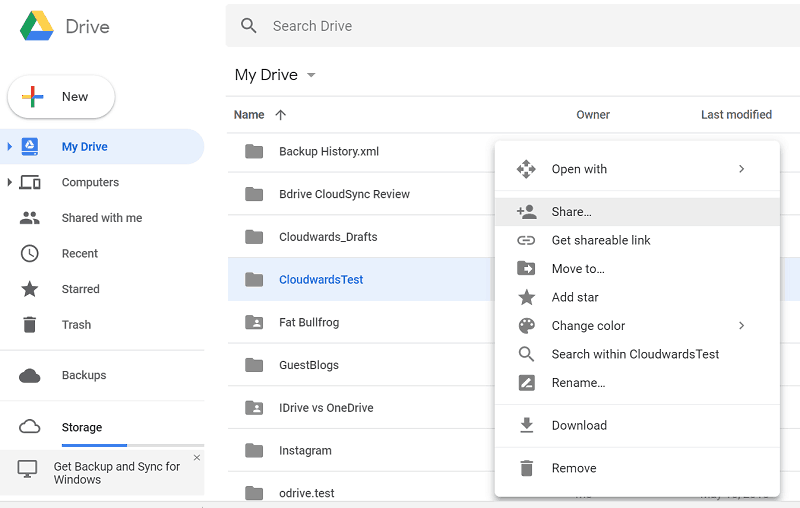The image size is (800, 508).
Task: Click the Starred star icon in sidebar
Action: [30, 289]
